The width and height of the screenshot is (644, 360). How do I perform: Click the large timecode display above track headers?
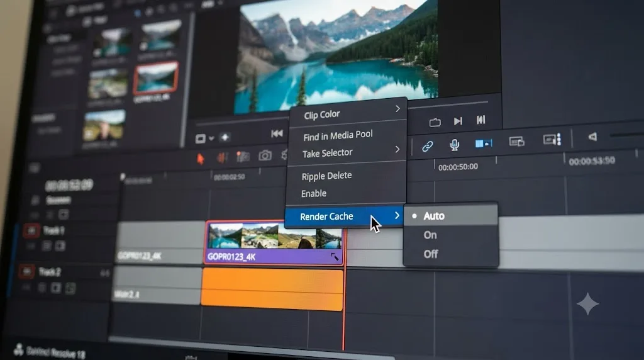pos(69,185)
